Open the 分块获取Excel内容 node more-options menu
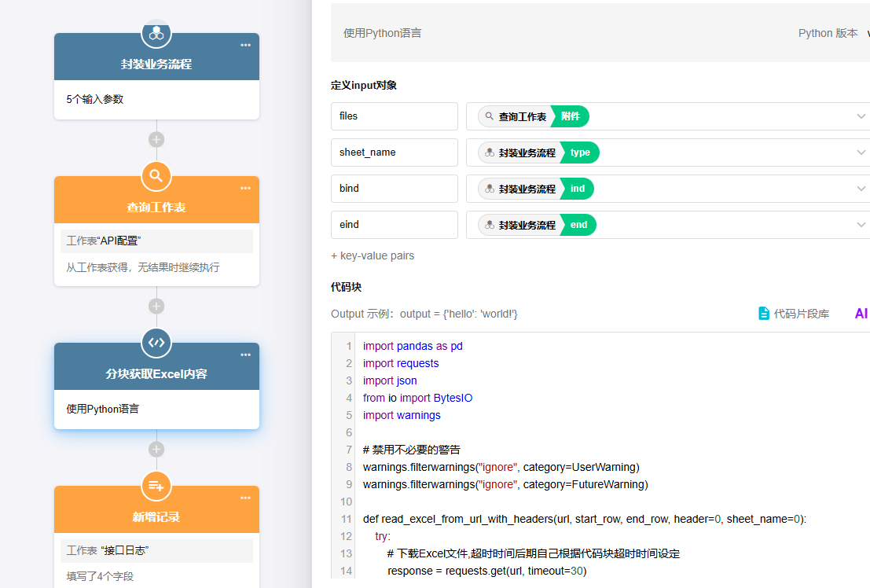The image size is (870, 588). tap(246, 355)
